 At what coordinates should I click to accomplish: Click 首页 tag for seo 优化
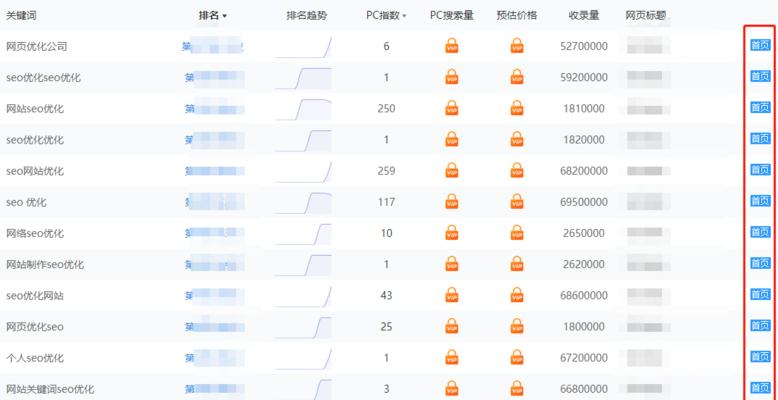click(760, 201)
